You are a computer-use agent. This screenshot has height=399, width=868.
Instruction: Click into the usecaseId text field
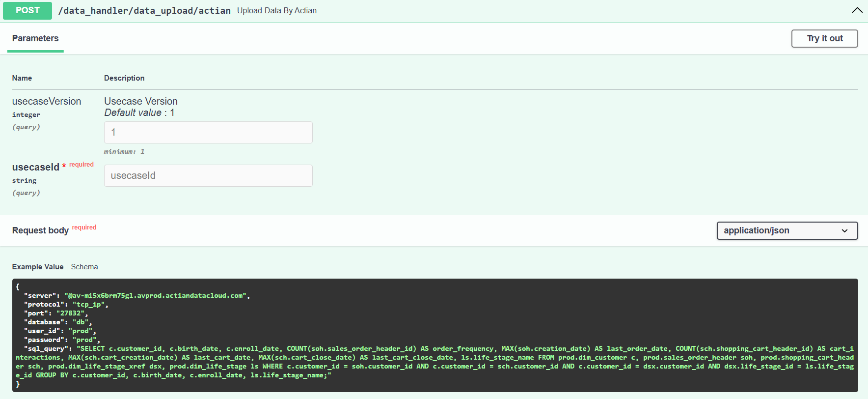pyautogui.click(x=208, y=175)
